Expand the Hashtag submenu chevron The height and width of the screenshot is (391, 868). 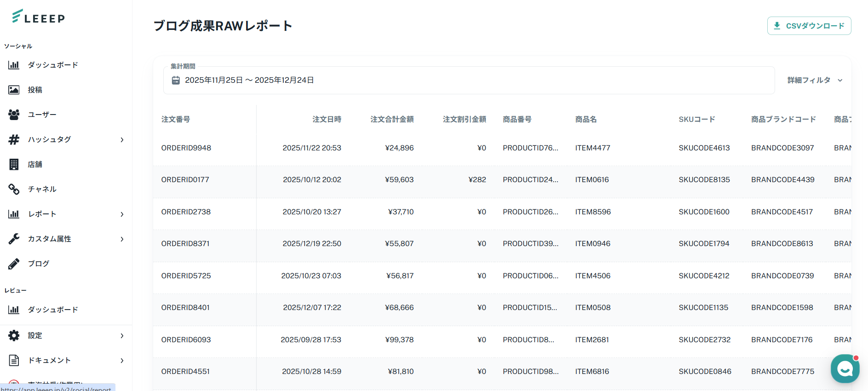122,139
